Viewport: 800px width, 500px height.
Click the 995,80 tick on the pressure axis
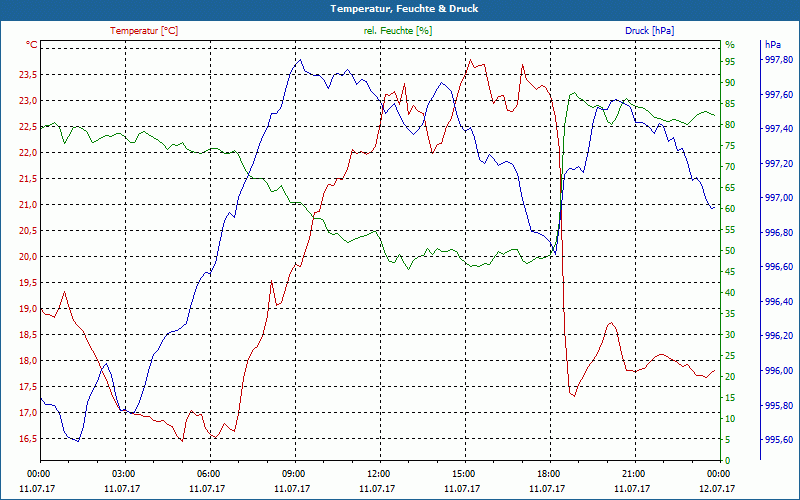(779, 405)
